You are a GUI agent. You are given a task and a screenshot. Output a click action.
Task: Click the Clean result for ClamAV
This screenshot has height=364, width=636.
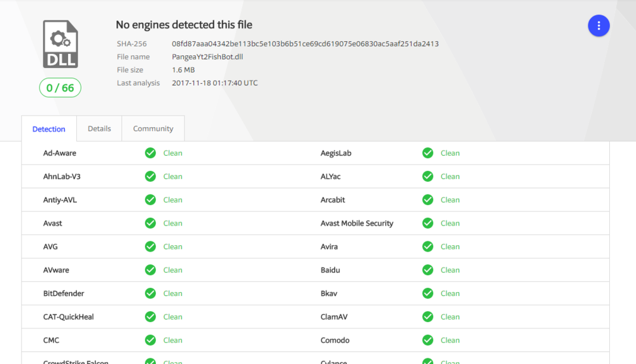tap(450, 316)
